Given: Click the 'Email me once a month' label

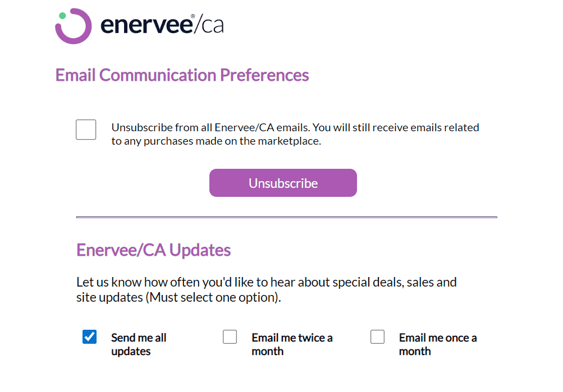Looking at the screenshot, I should coord(437,344).
